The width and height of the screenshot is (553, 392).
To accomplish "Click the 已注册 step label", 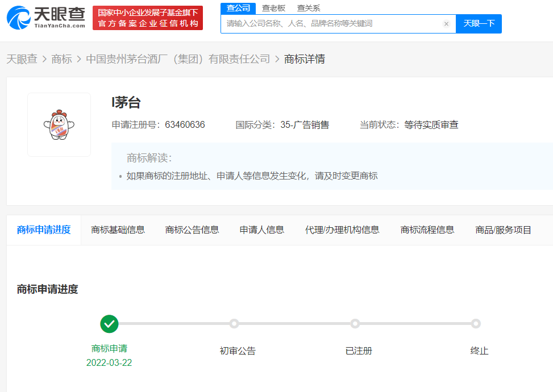I will tap(359, 351).
